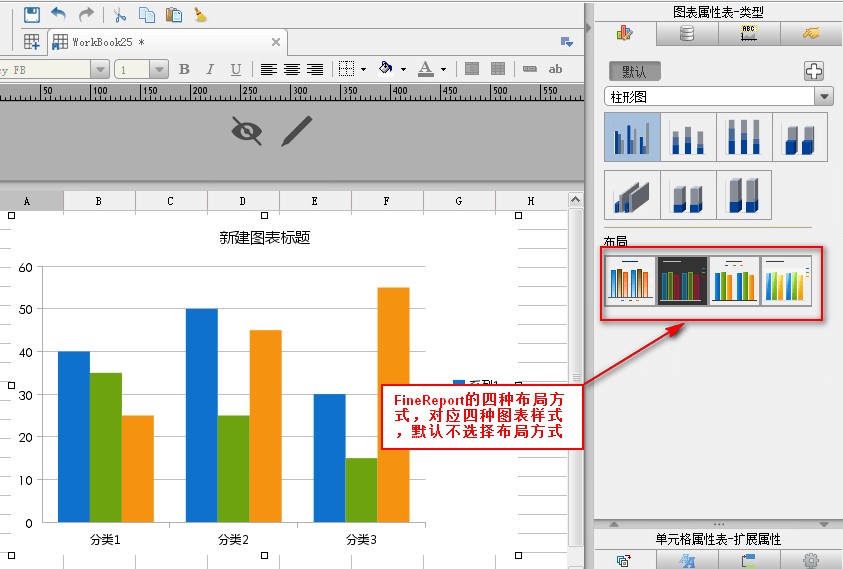Cut the selection with the scissors icon
This screenshot has height=569, width=843.
(119, 15)
